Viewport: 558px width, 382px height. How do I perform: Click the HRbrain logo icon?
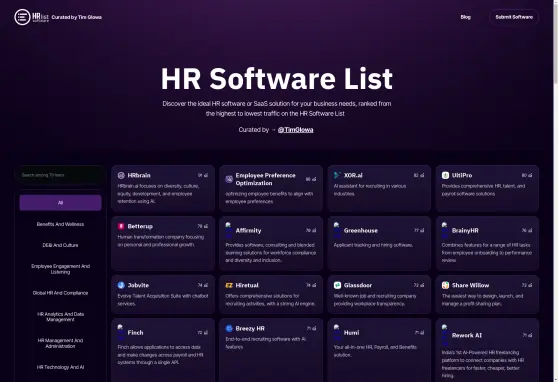point(121,175)
